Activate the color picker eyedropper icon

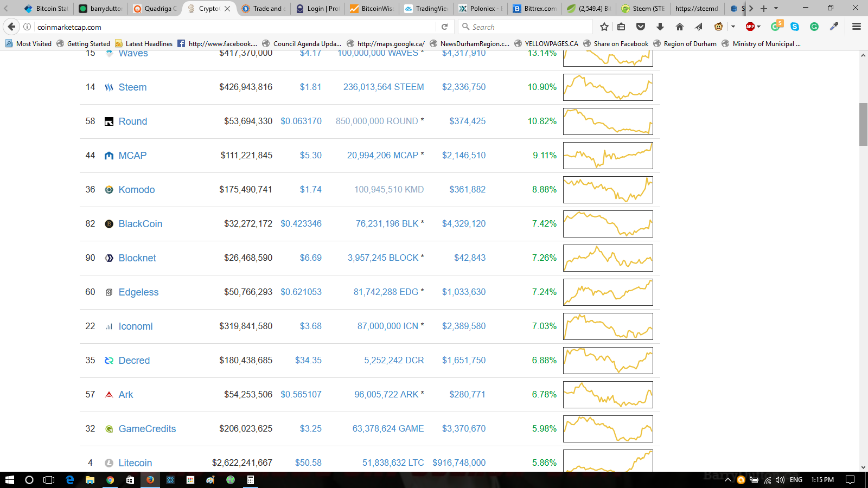834,27
